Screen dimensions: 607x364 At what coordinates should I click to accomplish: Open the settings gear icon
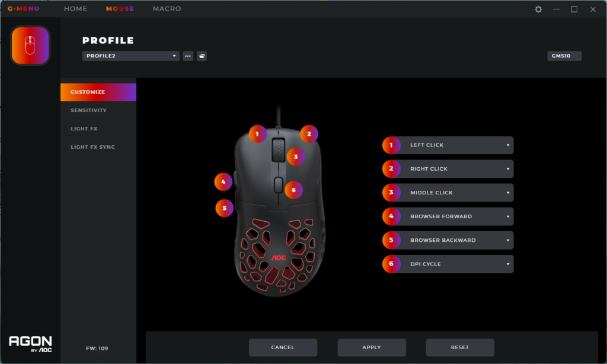coord(538,9)
